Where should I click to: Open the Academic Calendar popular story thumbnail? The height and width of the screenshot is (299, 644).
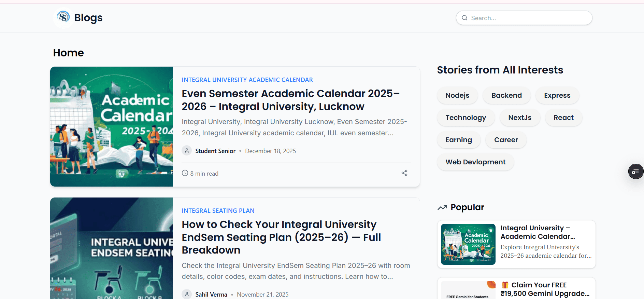pyautogui.click(x=468, y=244)
